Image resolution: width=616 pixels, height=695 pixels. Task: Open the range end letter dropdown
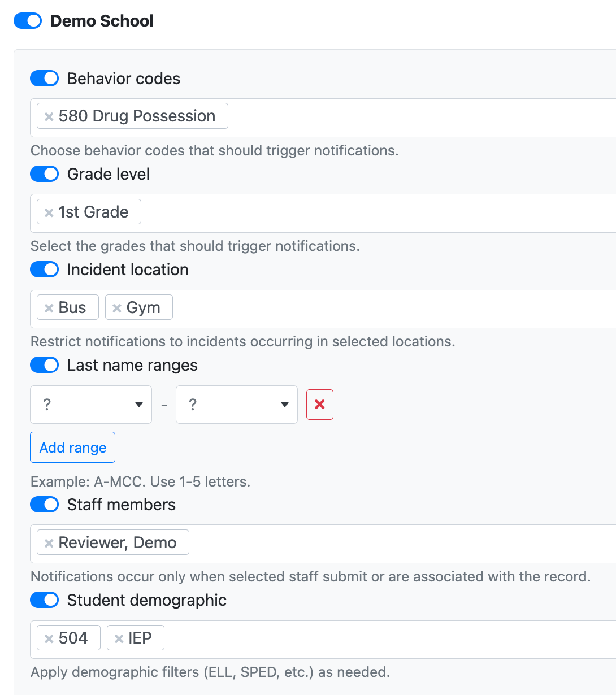(x=236, y=405)
